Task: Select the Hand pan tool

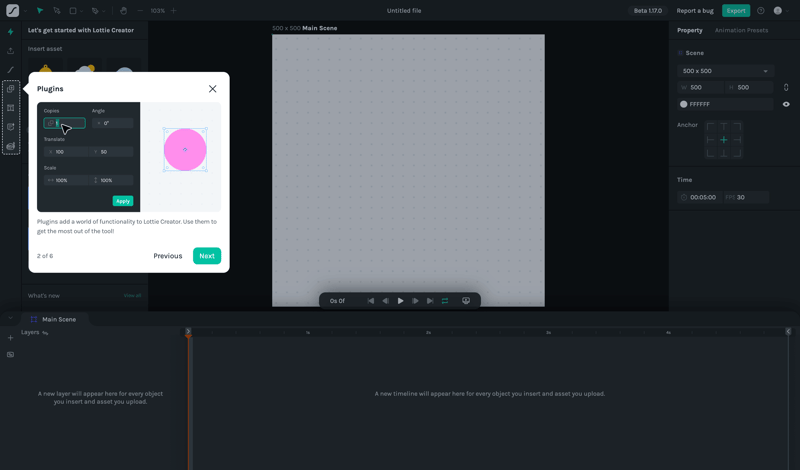Action: coord(123,10)
